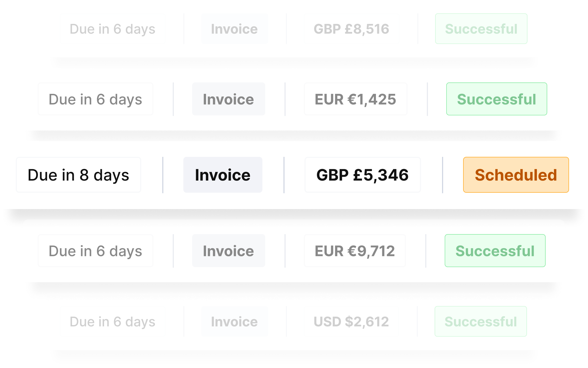The width and height of the screenshot is (588, 368).
Task: Click Due in 6 days beside EUR €1,425
Action: pyautogui.click(x=95, y=99)
